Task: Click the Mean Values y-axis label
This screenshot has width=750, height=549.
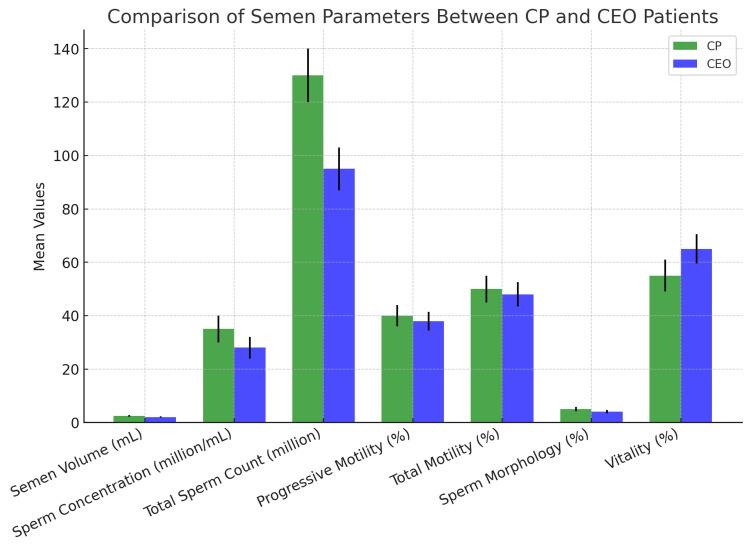Action: [x=39, y=227]
